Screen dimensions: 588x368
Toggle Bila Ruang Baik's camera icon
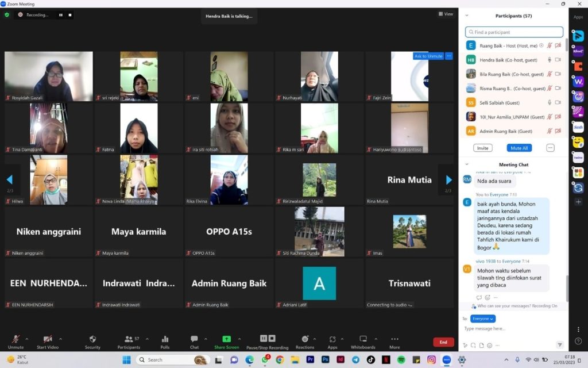click(x=558, y=74)
